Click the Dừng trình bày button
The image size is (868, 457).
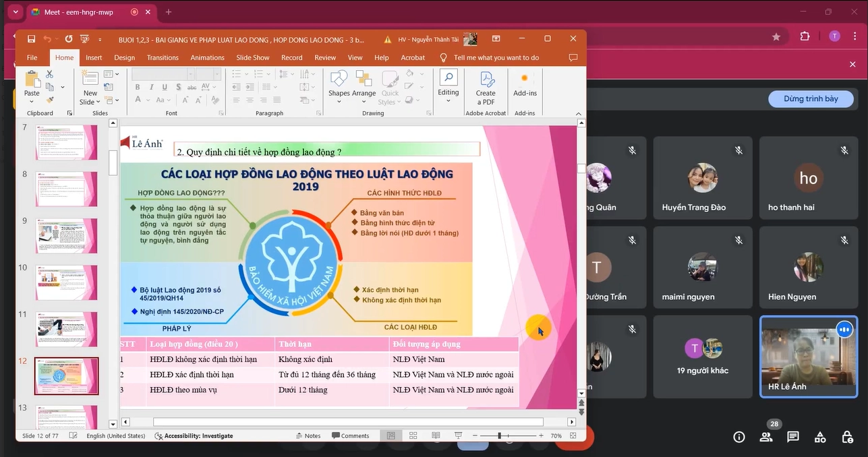tap(811, 99)
